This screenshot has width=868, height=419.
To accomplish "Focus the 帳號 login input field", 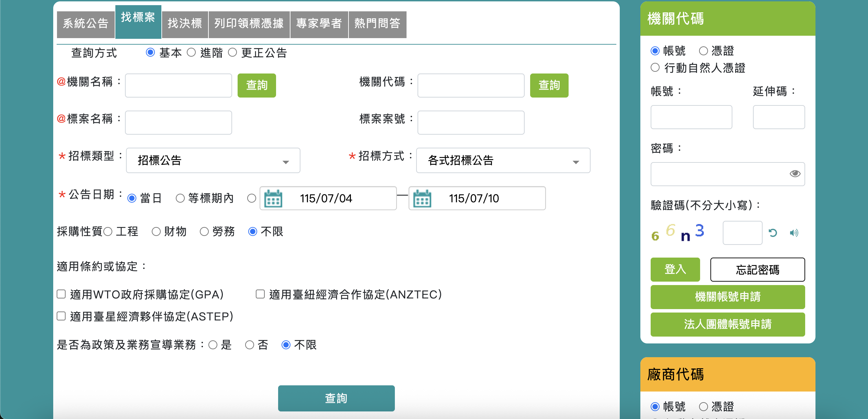I will (x=692, y=117).
